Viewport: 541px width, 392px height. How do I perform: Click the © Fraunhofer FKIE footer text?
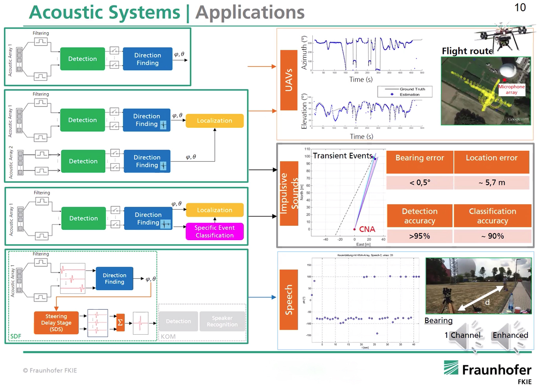(50, 370)
